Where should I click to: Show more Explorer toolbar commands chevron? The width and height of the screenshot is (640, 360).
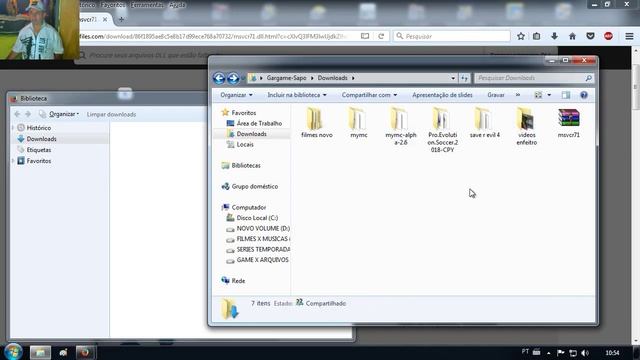(518, 95)
